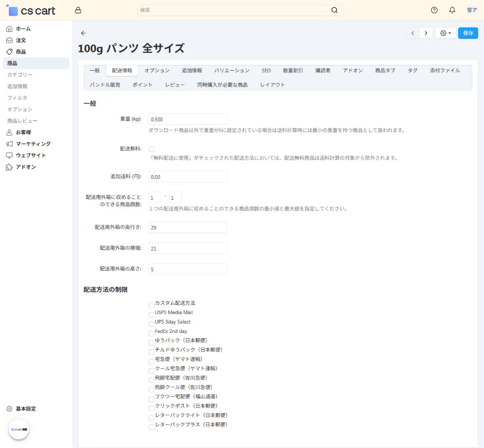Viewport: 484px width, 448px height.
Task: Click the 保存 button
Action: 468,33
